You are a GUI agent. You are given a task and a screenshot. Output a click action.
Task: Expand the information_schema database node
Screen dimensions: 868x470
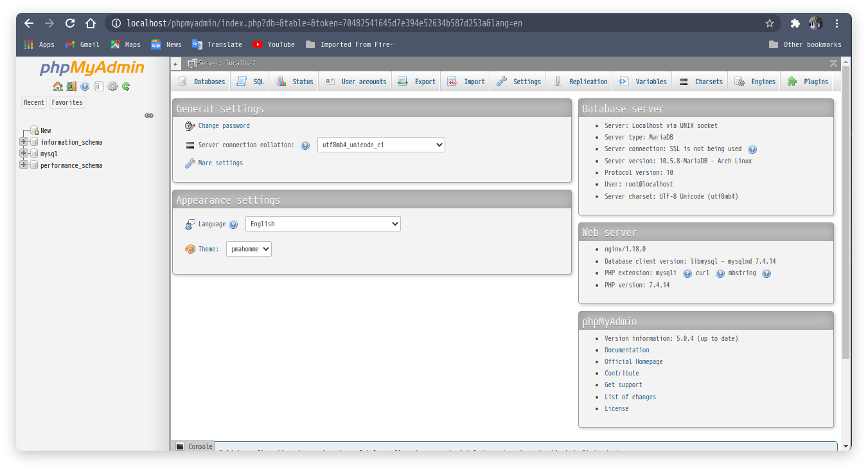(x=24, y=141)
